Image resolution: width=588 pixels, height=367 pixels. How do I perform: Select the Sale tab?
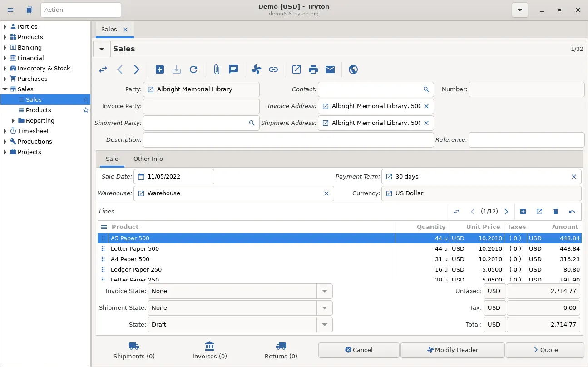coord(112,159)
